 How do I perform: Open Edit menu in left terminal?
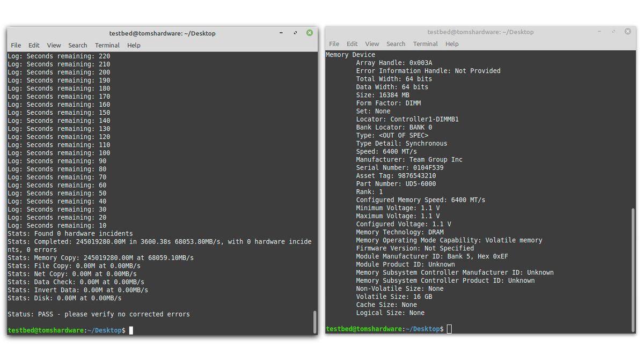click(34, 46)
